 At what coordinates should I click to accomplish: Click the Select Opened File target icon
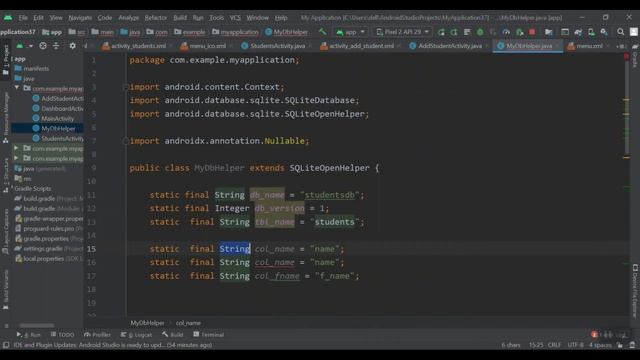43,46
